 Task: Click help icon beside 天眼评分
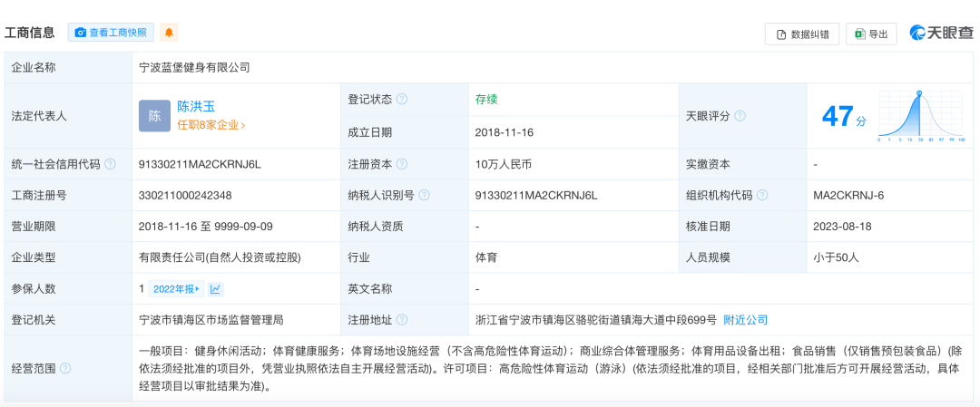tap(740, 116)
